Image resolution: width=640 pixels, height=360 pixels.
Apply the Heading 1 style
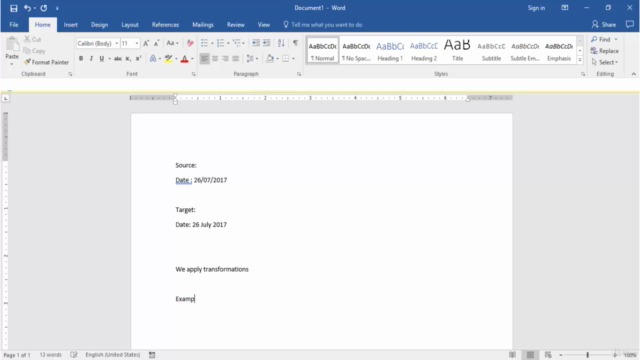pos(390,51)
